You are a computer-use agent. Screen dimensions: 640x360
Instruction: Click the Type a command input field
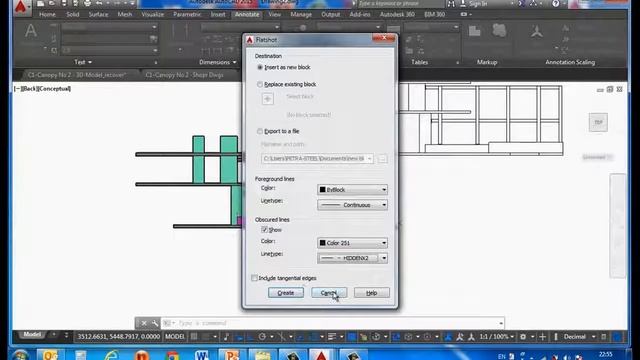pyautogui.click(x=333, y=323)
